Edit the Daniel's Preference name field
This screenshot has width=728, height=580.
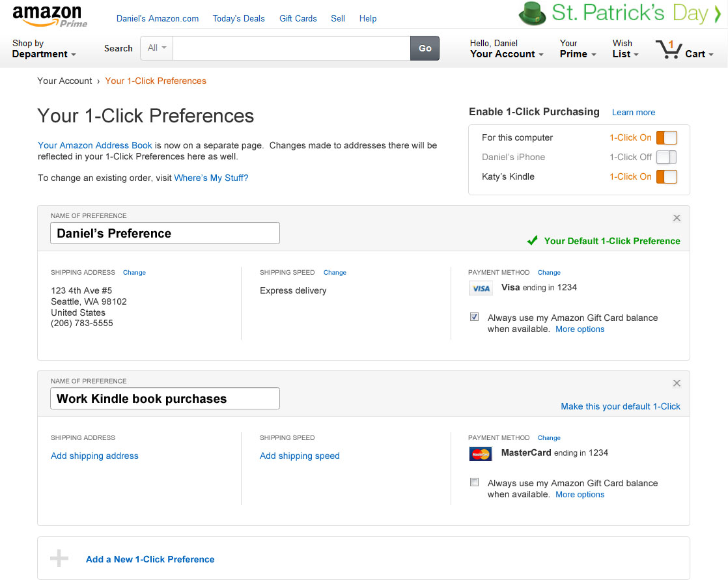click(165, 233)
